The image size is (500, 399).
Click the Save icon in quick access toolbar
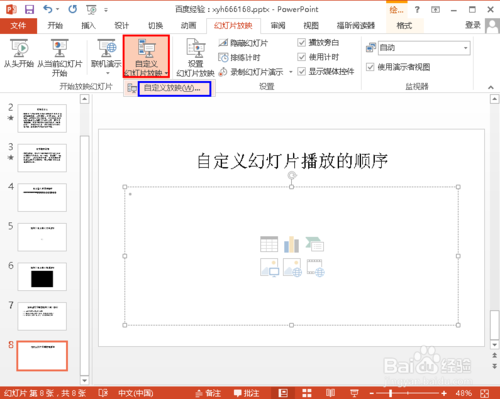tap(29, 9)
